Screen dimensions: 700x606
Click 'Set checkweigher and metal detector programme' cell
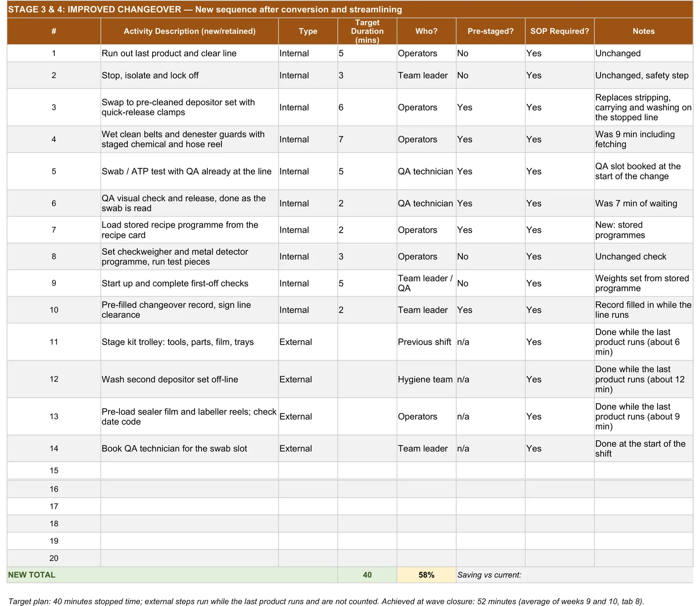[x=189, y=257]
